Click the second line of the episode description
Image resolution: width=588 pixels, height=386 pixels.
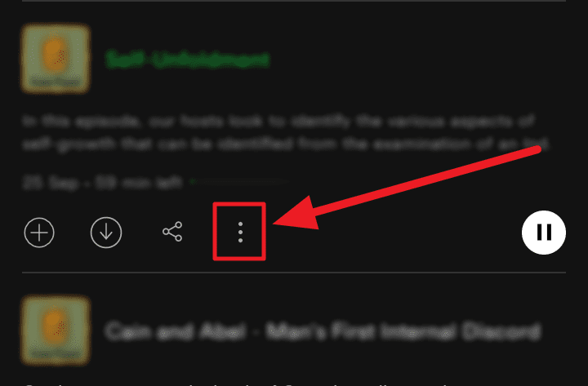point(286,144)
